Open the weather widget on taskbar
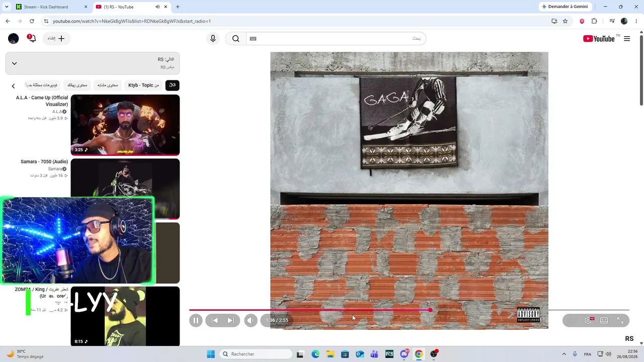The width and height of the screenshot is (644, 362). (x=25, y=354)
